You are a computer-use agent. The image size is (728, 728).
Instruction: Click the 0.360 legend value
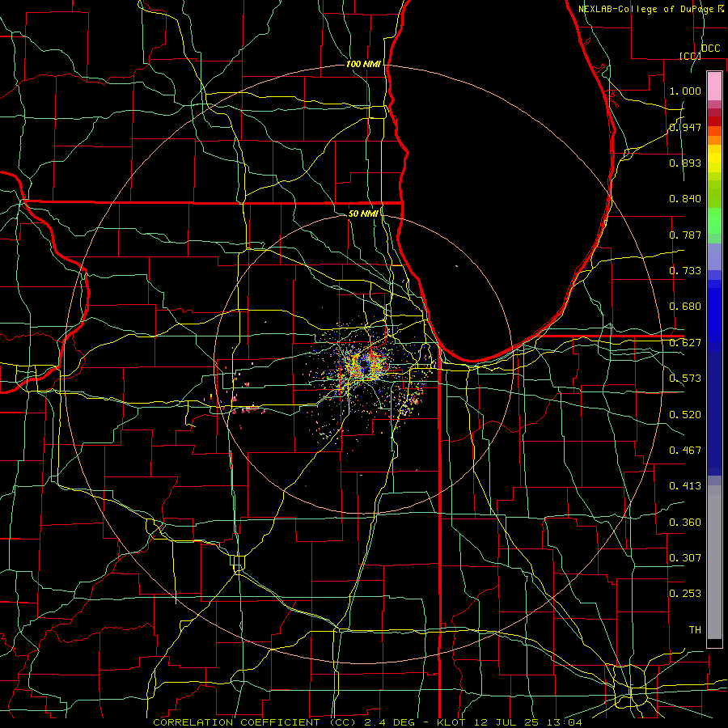(685, 523)
